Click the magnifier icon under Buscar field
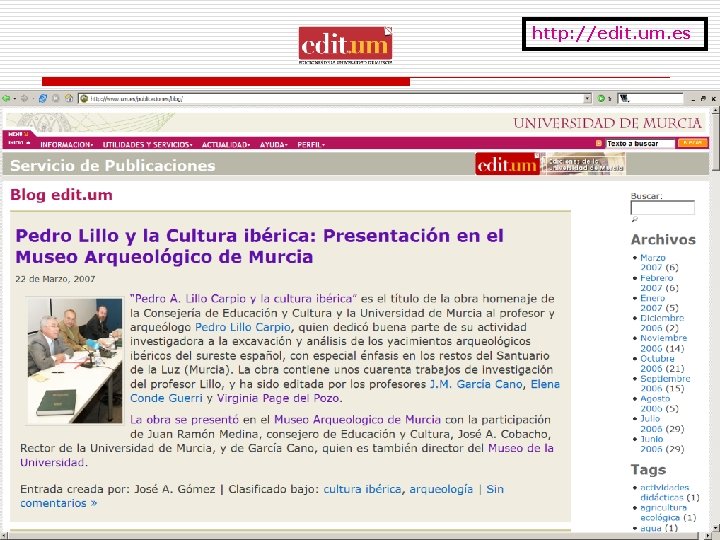The height and width of the screenshot is (540, 720). point(635,219)
